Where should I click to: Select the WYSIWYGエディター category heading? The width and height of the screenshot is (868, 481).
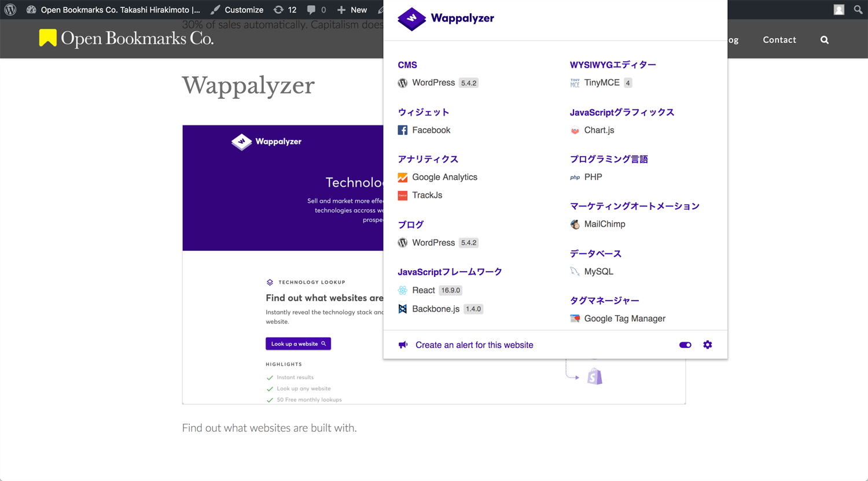pyautogui.click(x=613, y=65)
